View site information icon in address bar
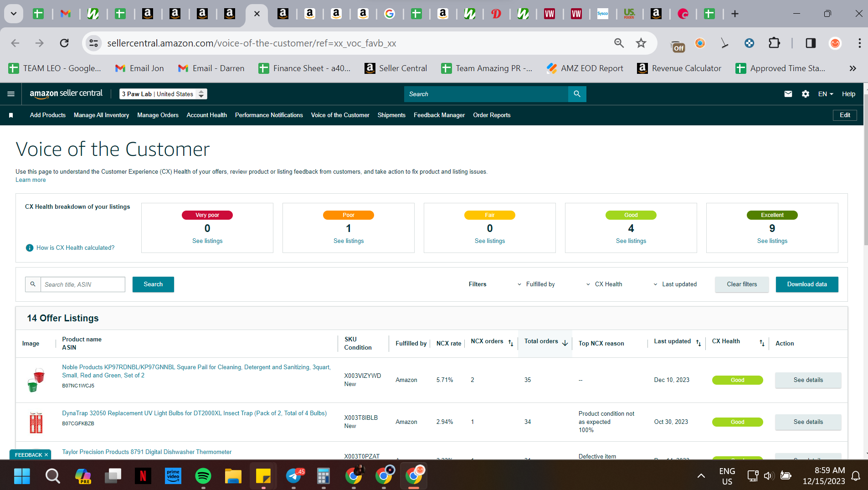868x490 pixels. pos(93,43)
